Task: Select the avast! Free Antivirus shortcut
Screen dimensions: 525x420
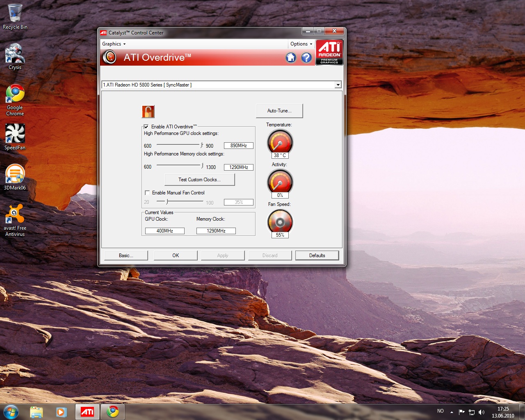Action: click(x=15, y=220)
